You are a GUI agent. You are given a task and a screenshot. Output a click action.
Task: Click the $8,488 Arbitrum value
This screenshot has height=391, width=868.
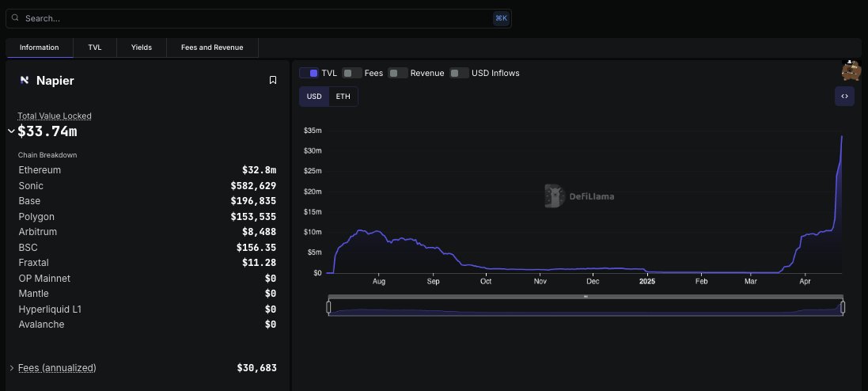259,232
